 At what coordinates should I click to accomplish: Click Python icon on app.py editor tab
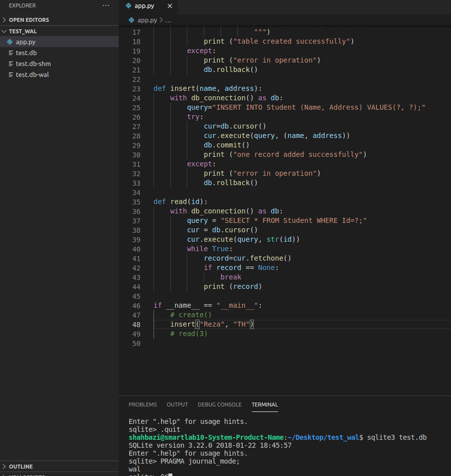129,6
